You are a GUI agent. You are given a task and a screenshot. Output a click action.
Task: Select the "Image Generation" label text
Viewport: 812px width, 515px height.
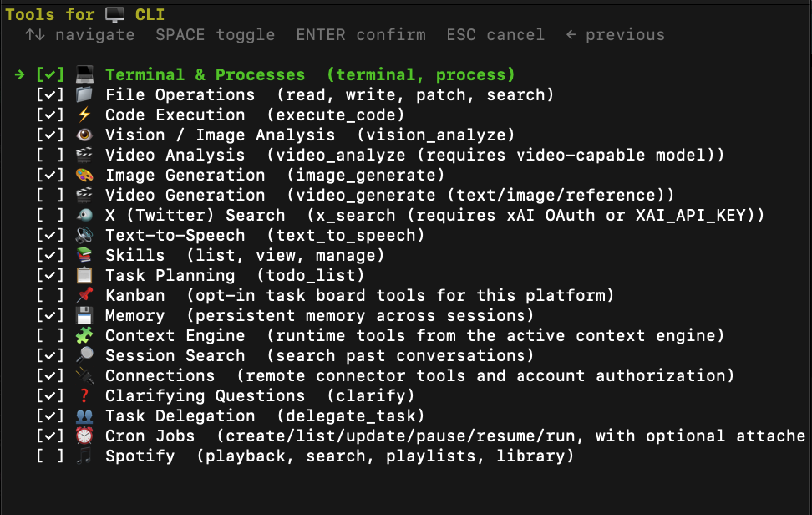[x=185, y=175]
